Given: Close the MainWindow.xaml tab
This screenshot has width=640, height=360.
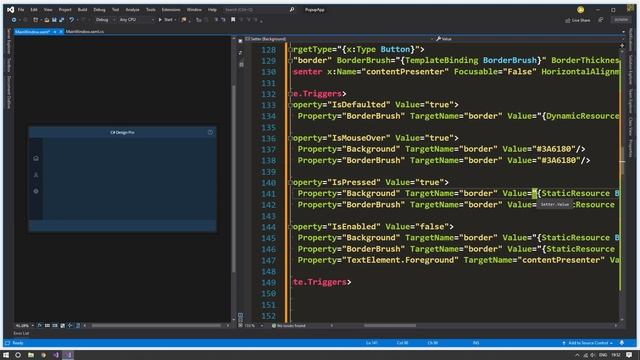Looking at the screenshot, I should (61, 31).
